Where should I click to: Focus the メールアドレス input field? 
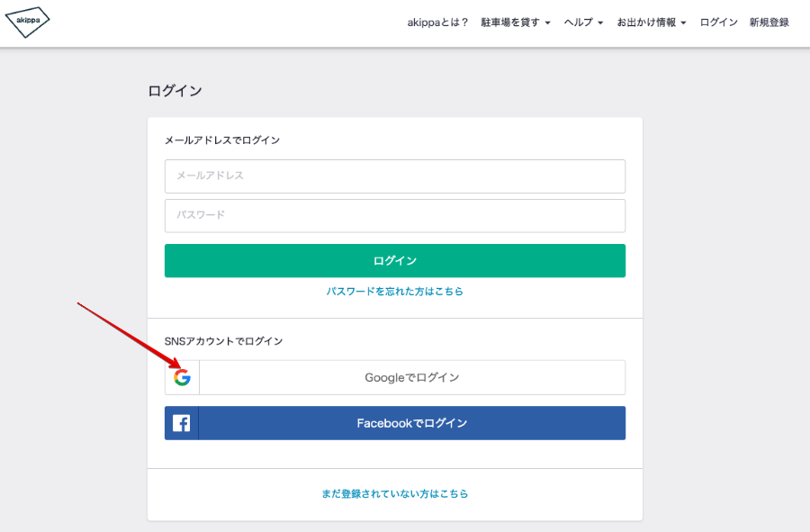[x=395, y=176]
